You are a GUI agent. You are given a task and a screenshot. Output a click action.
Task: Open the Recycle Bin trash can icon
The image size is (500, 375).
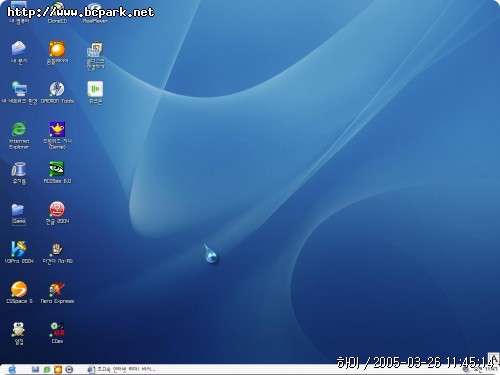(x=19, y=173)
